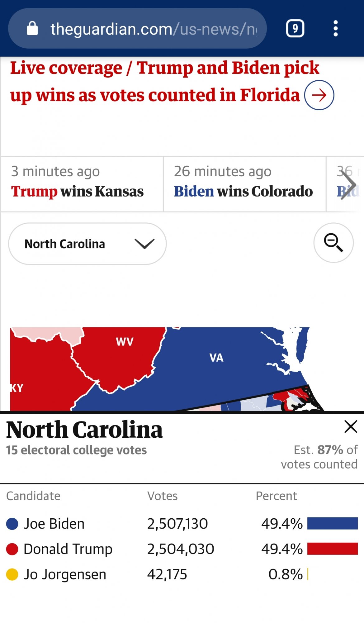Select West Virginia on the map
The height and width of the screenshot is (623, 364).
(125, 342)
